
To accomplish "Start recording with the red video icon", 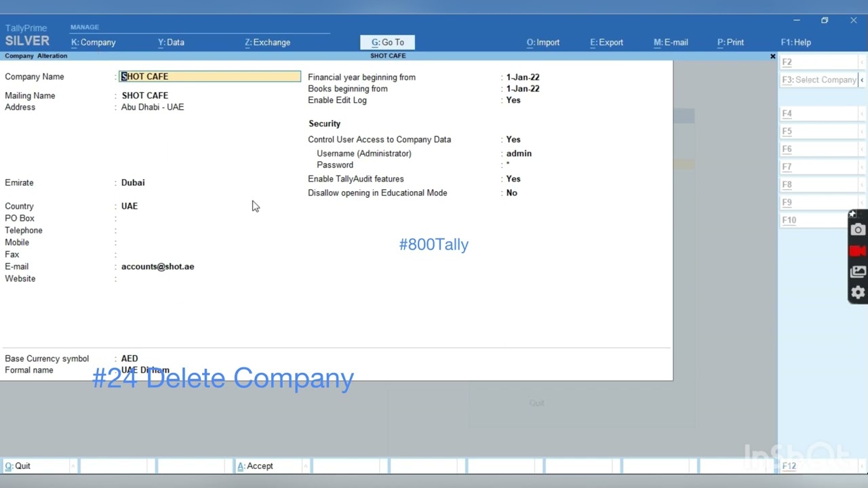I will click(858, 251).
